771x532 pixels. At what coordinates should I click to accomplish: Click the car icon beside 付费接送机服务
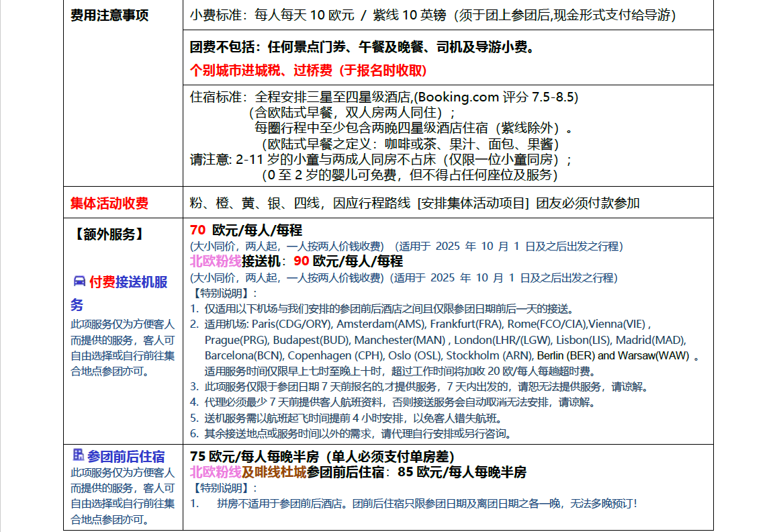pos(79,281)
